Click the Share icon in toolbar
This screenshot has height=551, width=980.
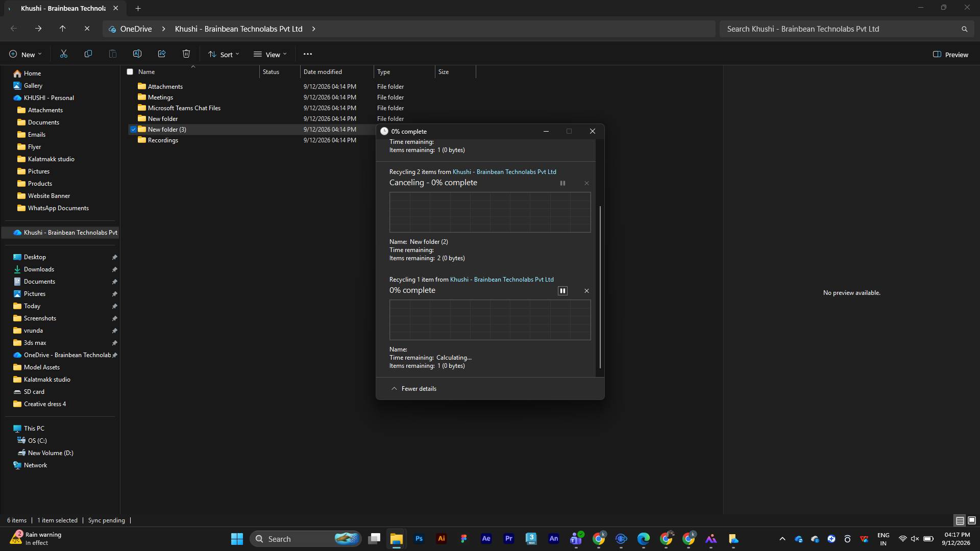pos(162,54)
